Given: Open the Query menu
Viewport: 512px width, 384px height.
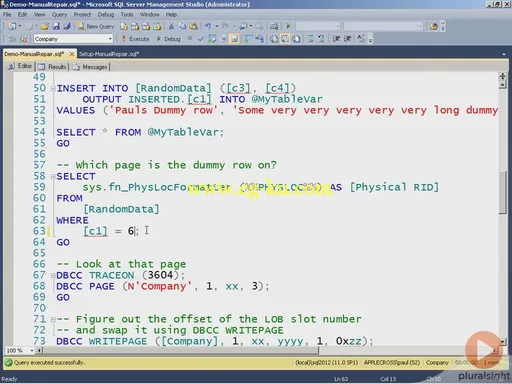Looking at the screenshot, I should click(59, 15).
